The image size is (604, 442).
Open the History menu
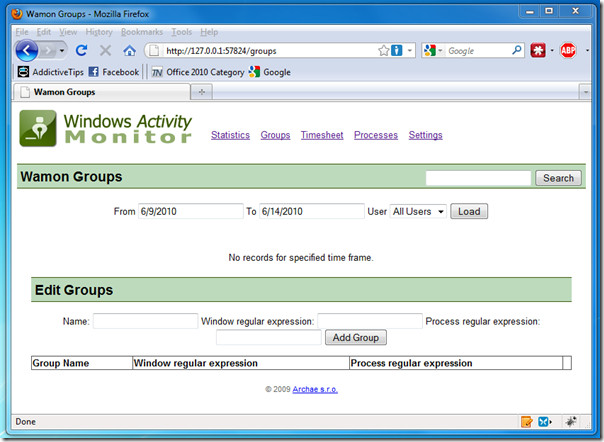click(x=99, y=32)
